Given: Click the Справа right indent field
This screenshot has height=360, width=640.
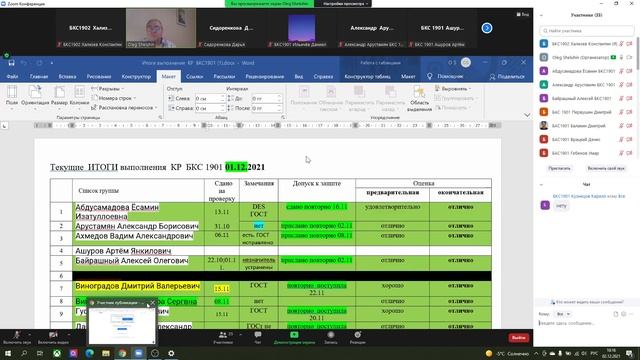Looking at the screenshot, I should click(x=210, y=108).
